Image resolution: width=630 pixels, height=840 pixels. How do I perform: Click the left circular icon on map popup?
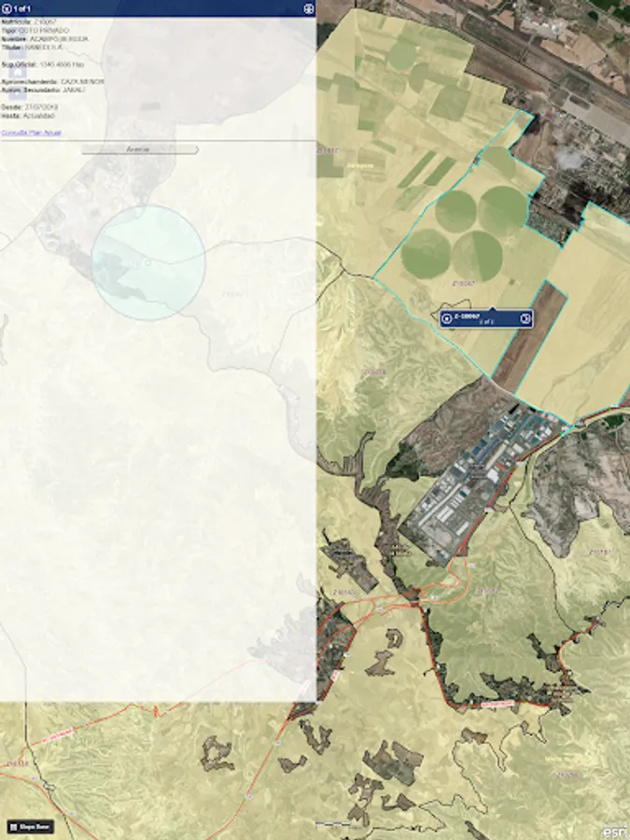(447, 319)
